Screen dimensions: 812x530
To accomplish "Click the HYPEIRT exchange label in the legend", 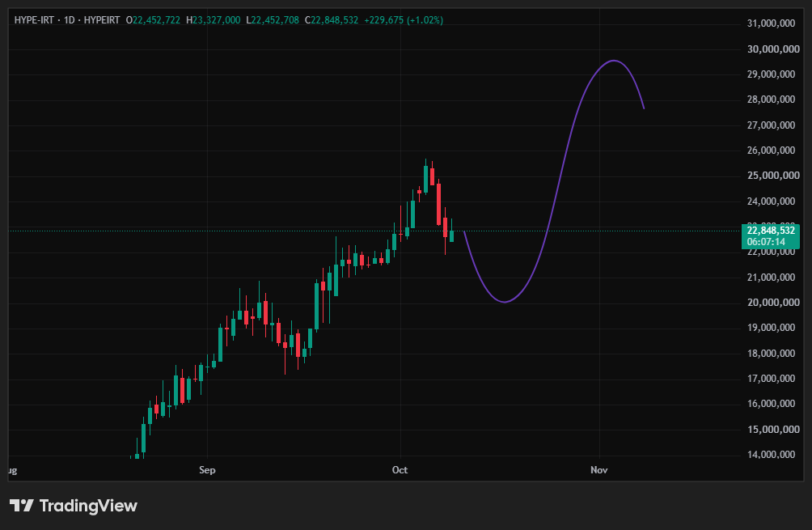I will click(102, 20).
